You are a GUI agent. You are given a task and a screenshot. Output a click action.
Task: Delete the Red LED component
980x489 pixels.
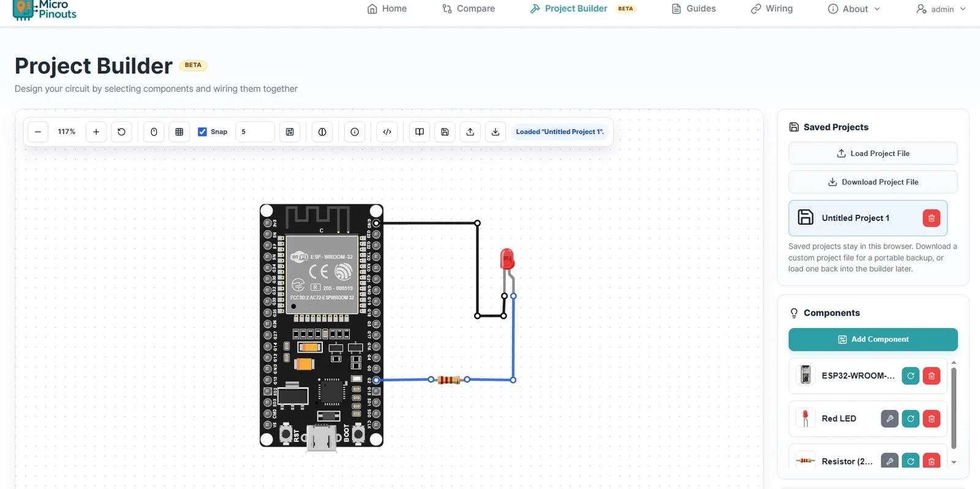point(931,419)
